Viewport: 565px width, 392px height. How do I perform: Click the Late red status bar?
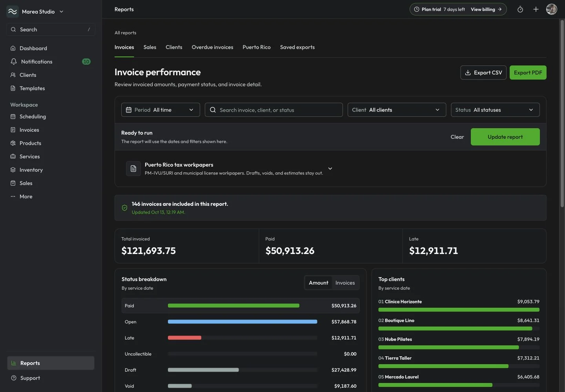[x=184, y=338]
